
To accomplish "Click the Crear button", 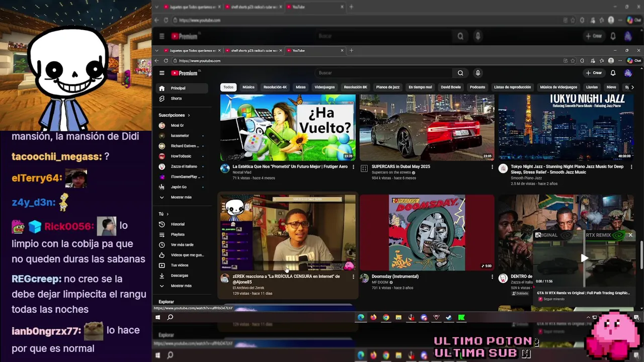I will (594, 73).
